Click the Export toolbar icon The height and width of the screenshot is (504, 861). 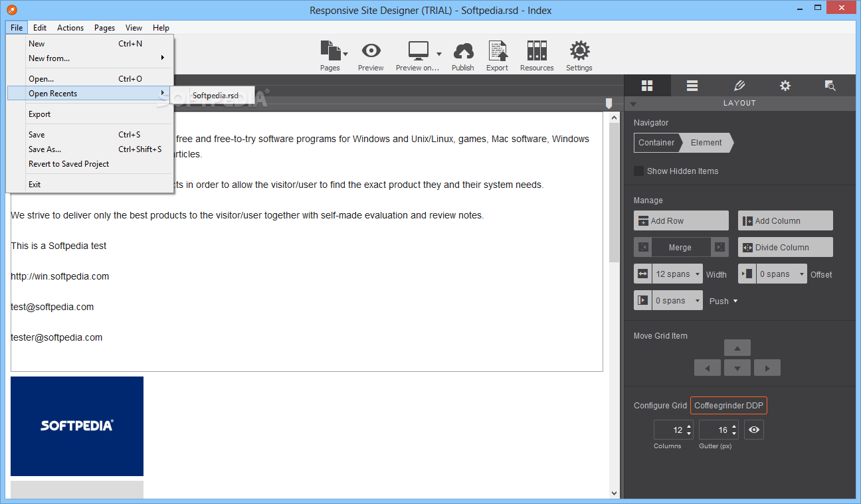click(x=498, y=51)
